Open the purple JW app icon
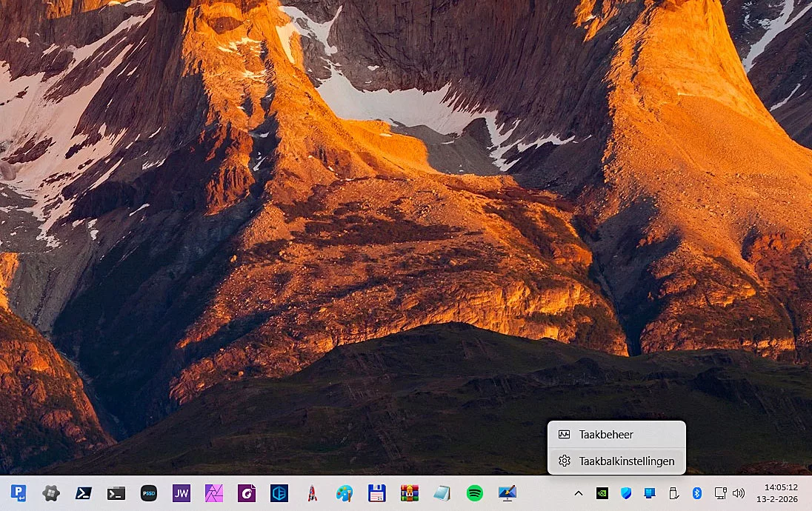812x511 pixels. pos(182,493)
